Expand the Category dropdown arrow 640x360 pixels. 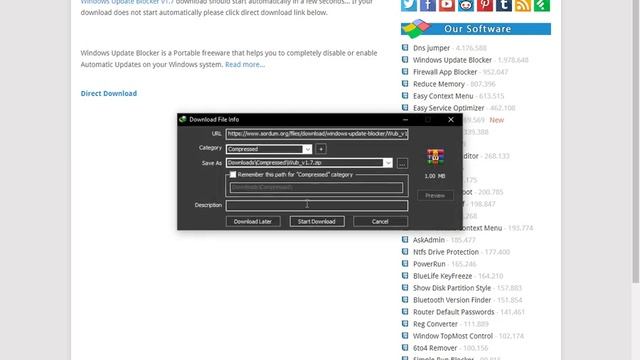(x=307, y=149)
